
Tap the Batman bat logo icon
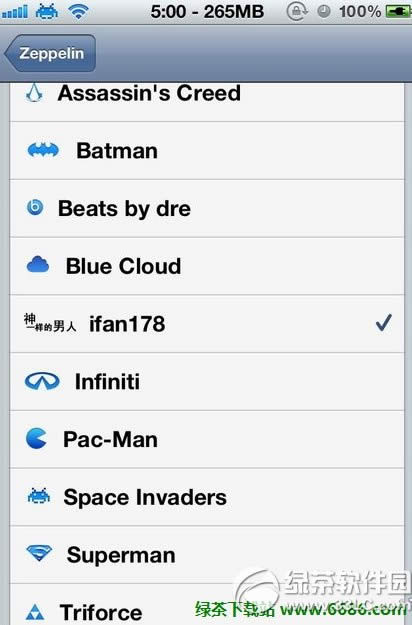(43, 151)
